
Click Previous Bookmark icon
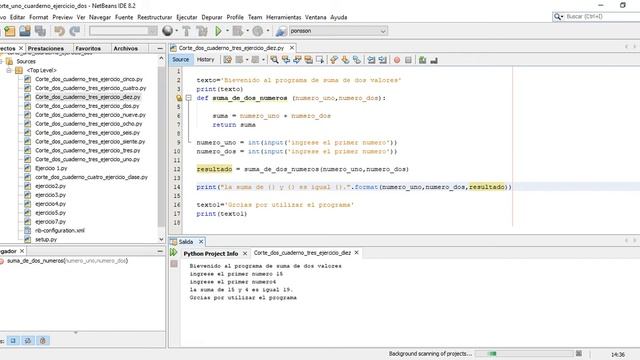[334, 60]
